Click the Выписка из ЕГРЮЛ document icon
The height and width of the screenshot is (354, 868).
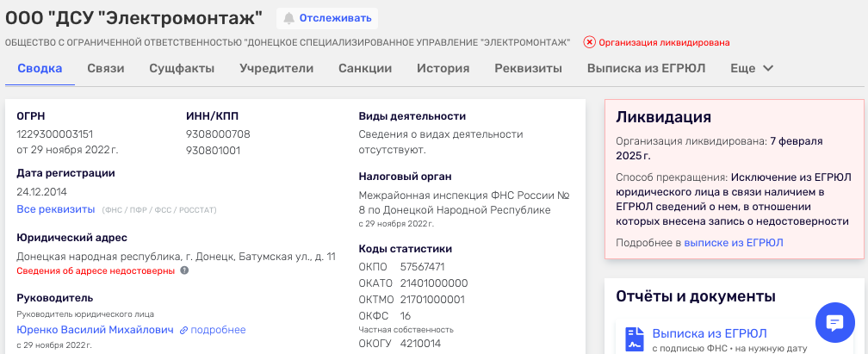pos(635,339)
